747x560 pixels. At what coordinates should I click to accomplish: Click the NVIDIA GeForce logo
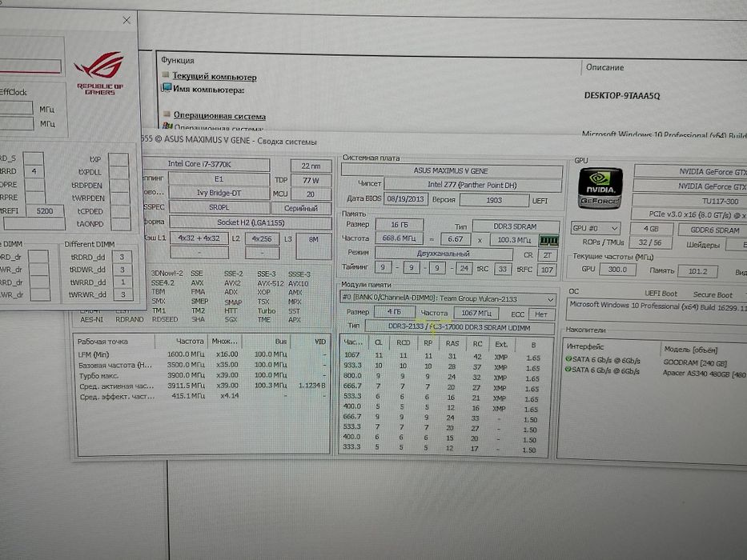pos(600,188)
